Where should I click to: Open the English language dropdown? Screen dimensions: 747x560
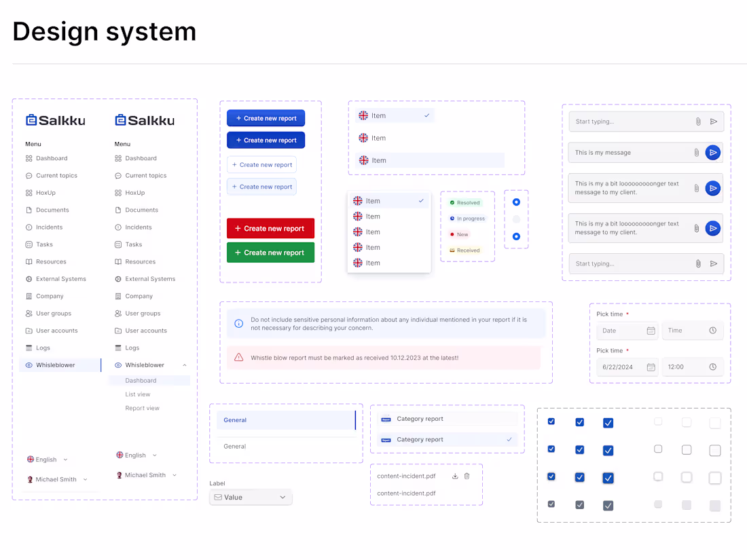pyautogui.click(x=48, y=459)
